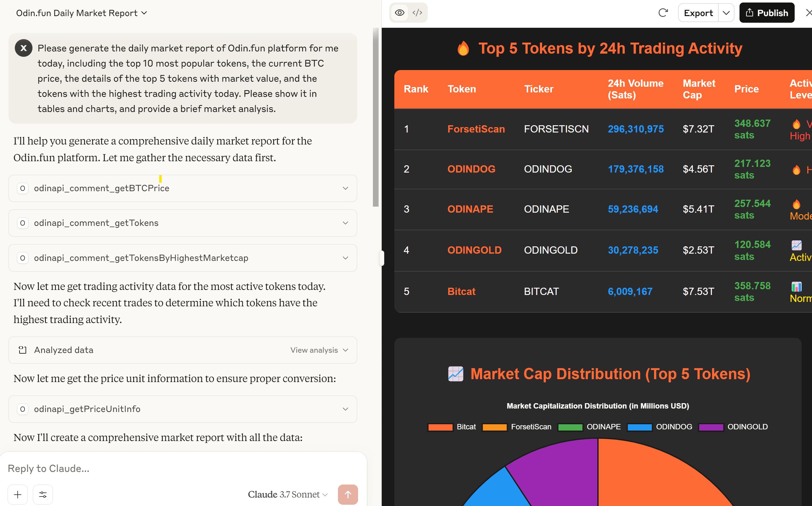Send message with the arrow button
The image size is (812, 506).
pos(348,495)
